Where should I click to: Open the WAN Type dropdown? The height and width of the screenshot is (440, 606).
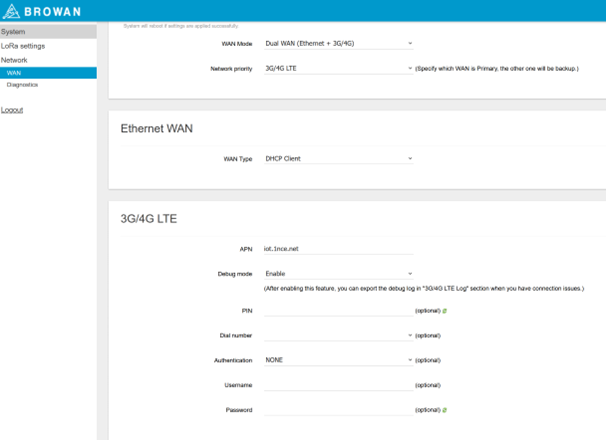point(339,159)
